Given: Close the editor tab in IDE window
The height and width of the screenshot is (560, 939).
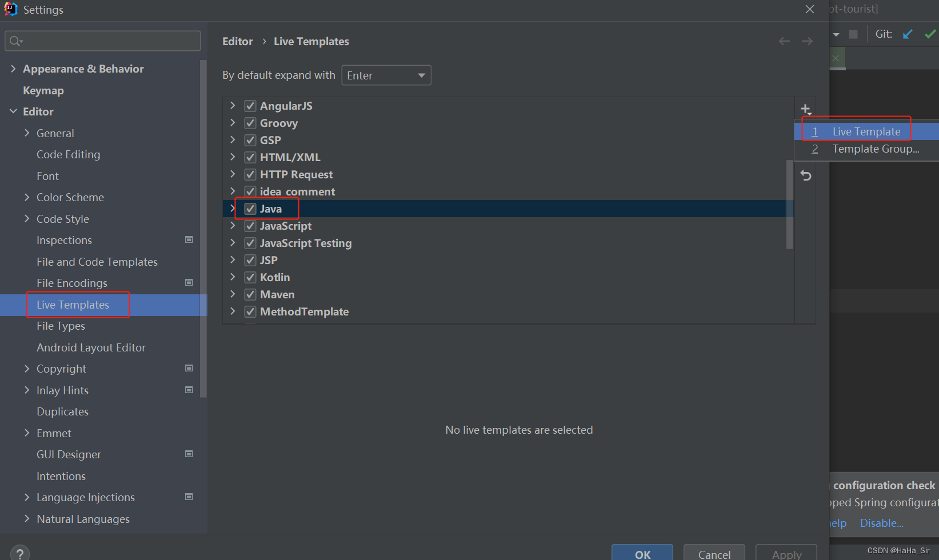Looking at the screenshot, I should coord(836,58).
